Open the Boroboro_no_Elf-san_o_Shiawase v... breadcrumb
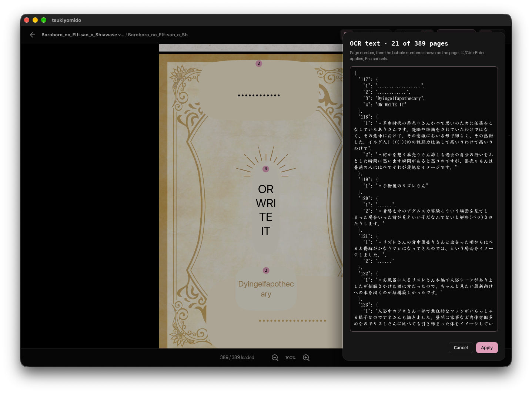 click(x=83, y=35)
